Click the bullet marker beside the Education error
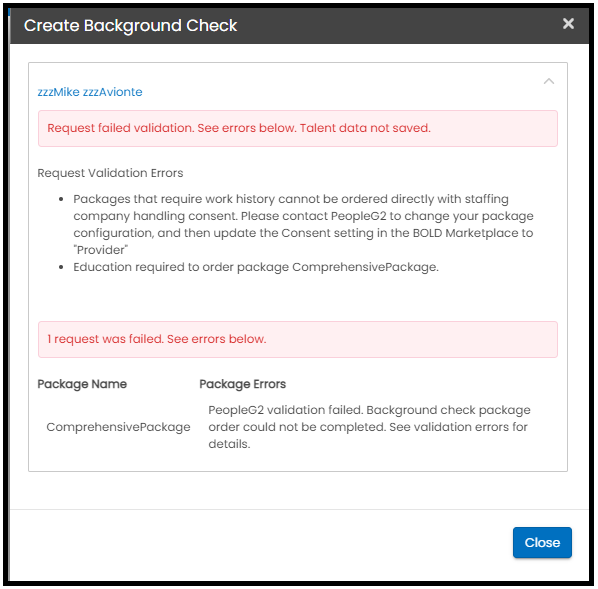 61,267
